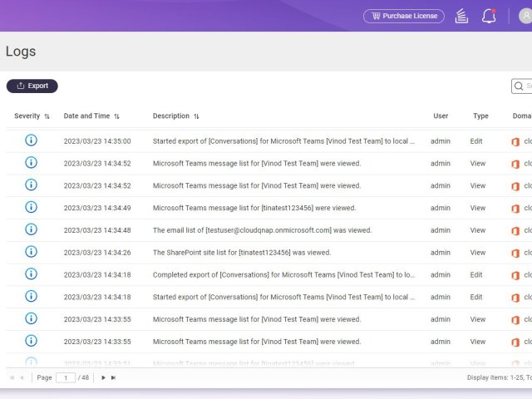The width and height of the screenshot is (532, 399).
Task: Click the search magnifier icon
Action: coord(519,86)
